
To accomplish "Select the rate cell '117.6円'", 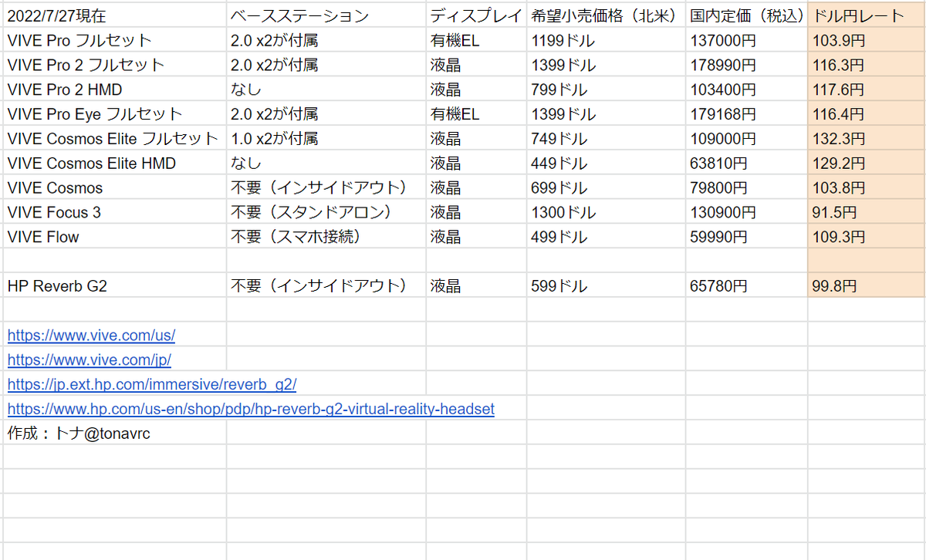I will pos(867,90).
